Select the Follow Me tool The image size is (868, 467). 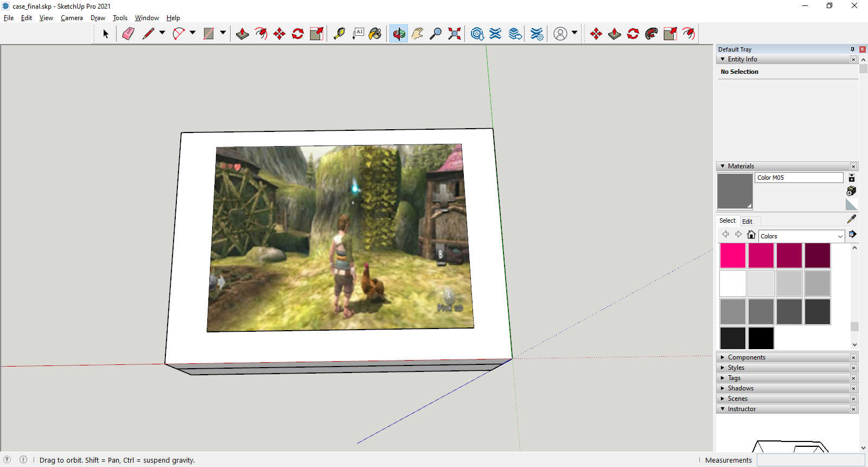click(x=652, y=34)
